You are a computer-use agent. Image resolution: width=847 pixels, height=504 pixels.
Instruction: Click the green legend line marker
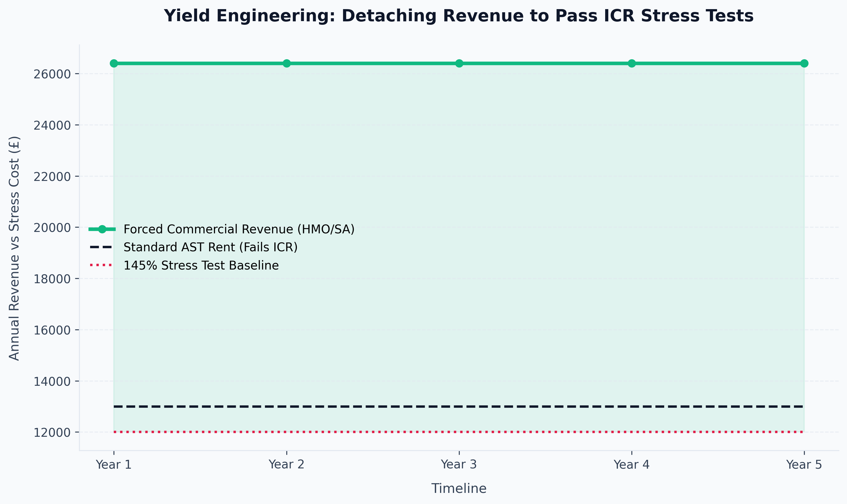point(102,230)
